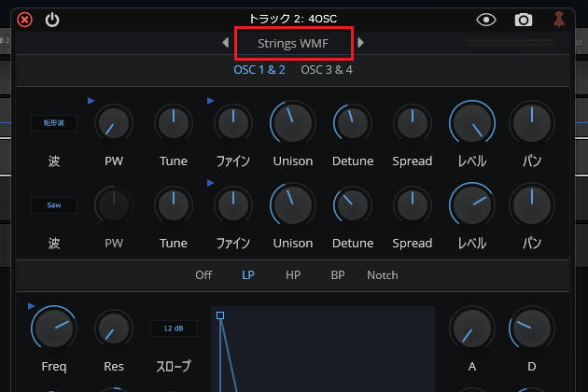Go to previous preset with left arrow
The width and height of the screenshot is (588, 392).
[x=225, y=43]
